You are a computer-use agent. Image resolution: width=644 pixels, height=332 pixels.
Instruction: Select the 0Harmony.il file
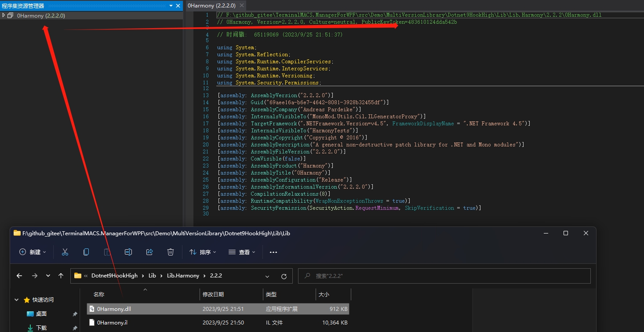coord(218,323)
